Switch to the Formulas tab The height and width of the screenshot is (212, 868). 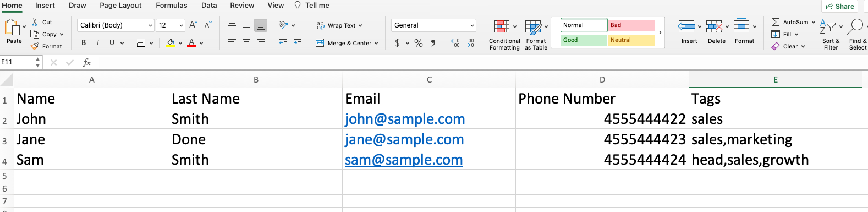[172, 6]
